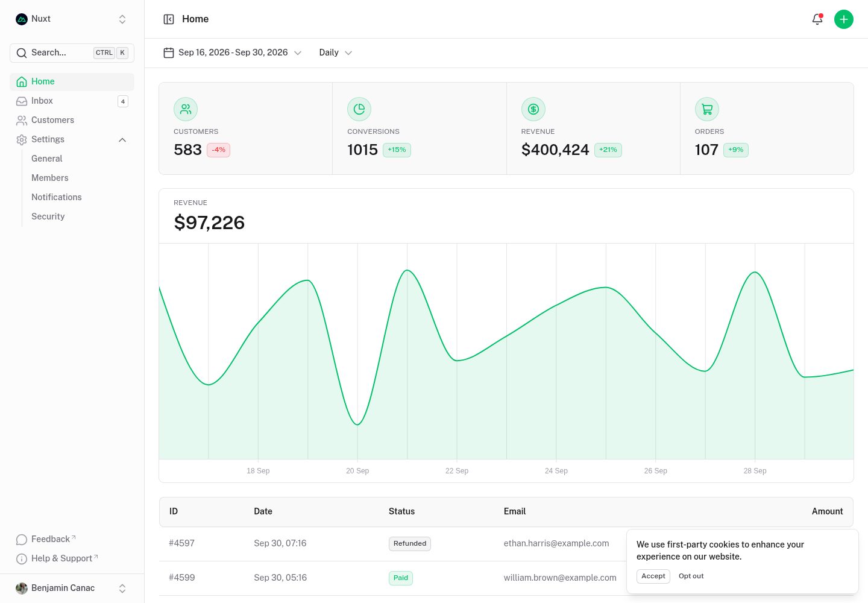The height and width of the screenshot is (603, 868).
Task: Open notifications bell icon
Action: tap(817, 19)
